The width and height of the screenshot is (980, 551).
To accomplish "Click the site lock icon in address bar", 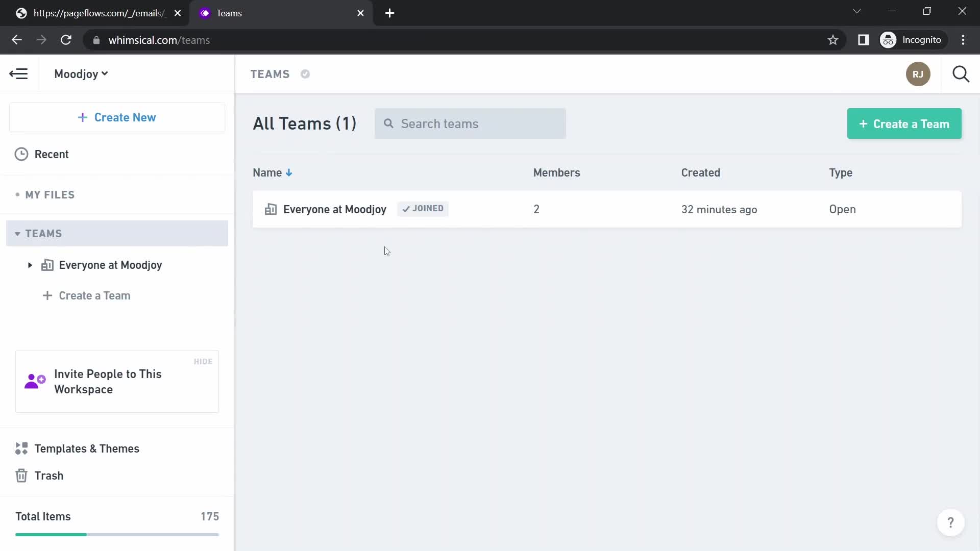I will point(96,40).
